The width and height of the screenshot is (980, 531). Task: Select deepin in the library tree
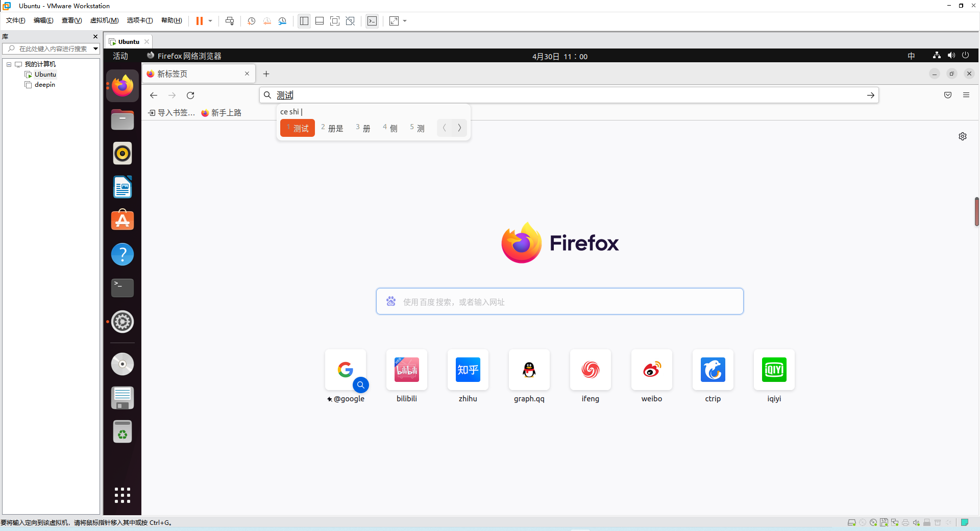click(45, 85)
